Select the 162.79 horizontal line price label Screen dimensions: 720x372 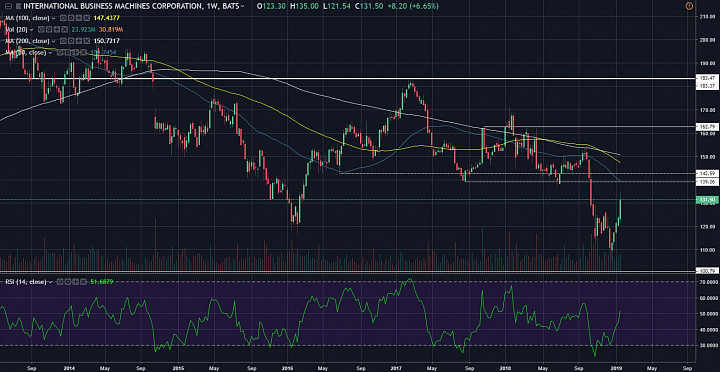707,126
